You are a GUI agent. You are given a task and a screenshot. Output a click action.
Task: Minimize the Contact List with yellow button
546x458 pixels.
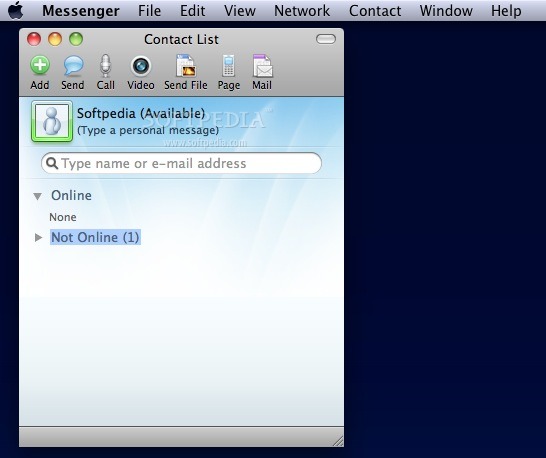[x=55, y=39]
